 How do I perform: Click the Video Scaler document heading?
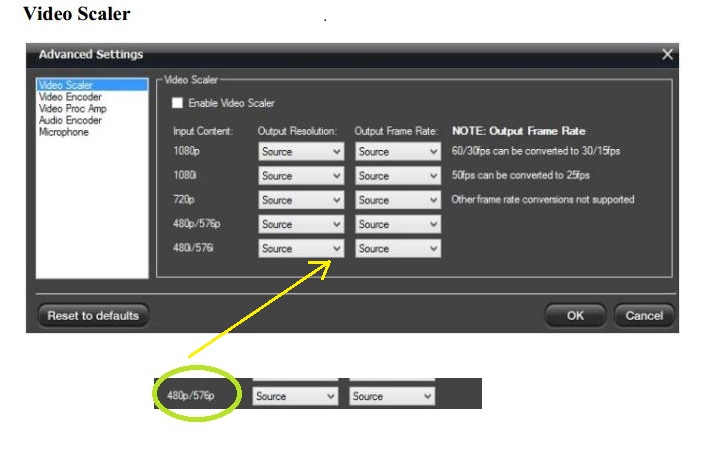pyautogui.click(x=77, y=14)
